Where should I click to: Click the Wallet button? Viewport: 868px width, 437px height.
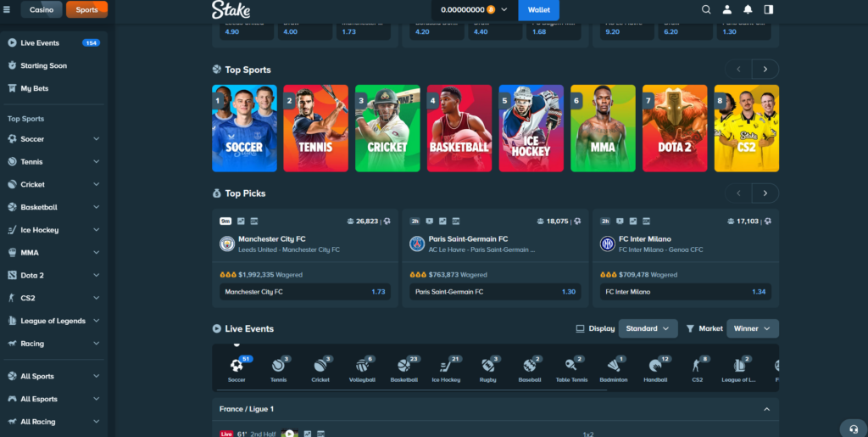click(x=538, y=10)
